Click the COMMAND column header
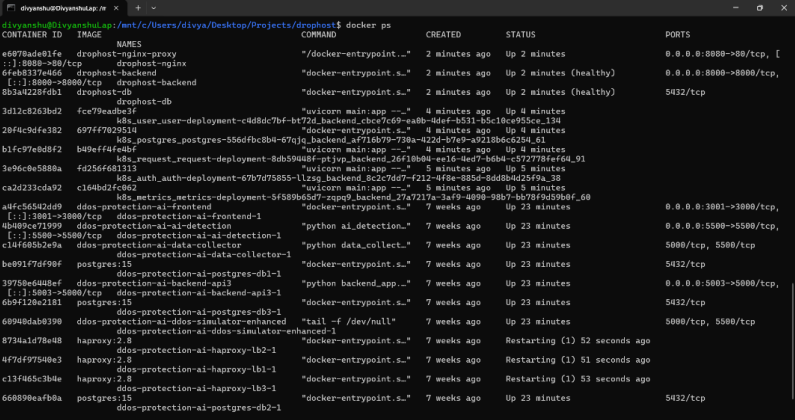Image resolution: width=795 pixels, height=420 pixels. tap(318, 34)
